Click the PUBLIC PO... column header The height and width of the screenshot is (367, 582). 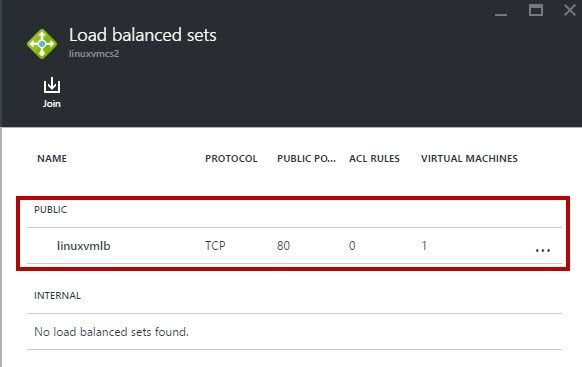[x=306, y=158]
